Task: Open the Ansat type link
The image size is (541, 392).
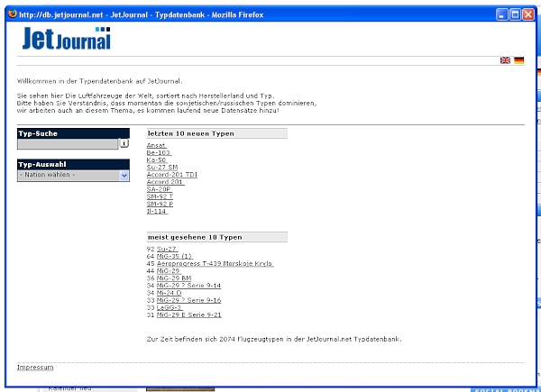Action: click(157, 145)
